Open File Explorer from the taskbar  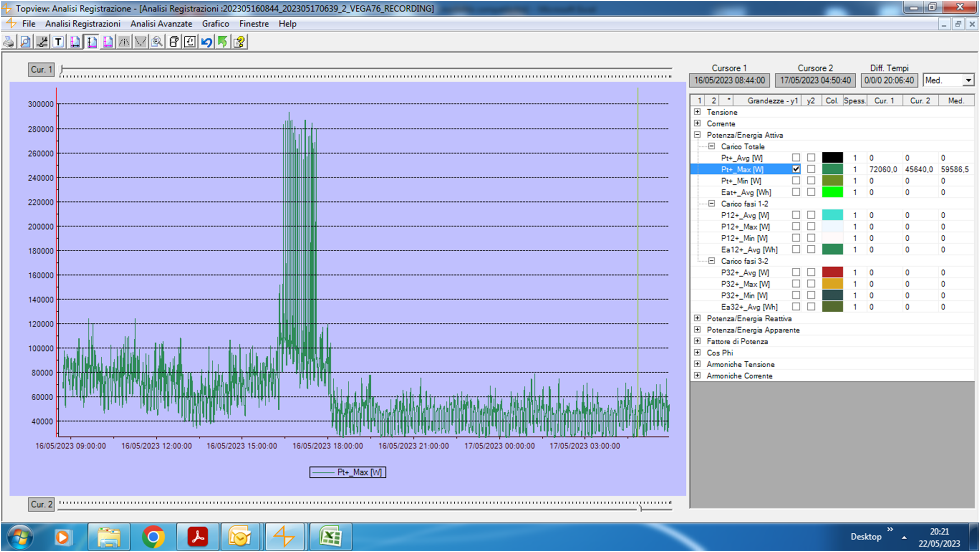coord(109,537)
